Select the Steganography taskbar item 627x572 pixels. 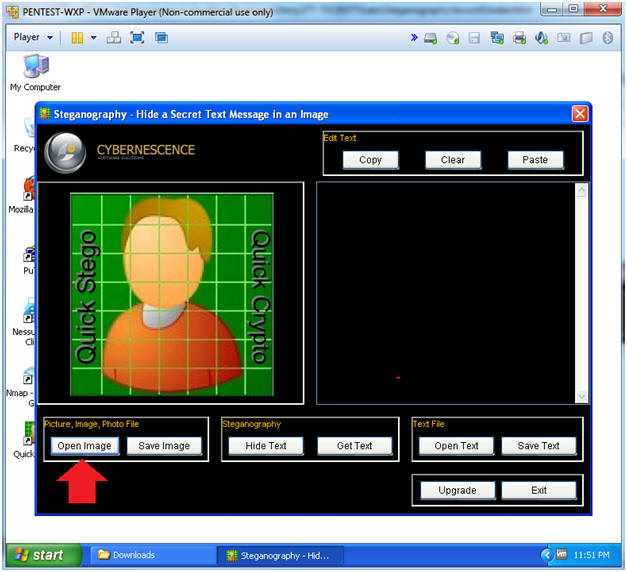pyautogui.click(x=280, y=556)
